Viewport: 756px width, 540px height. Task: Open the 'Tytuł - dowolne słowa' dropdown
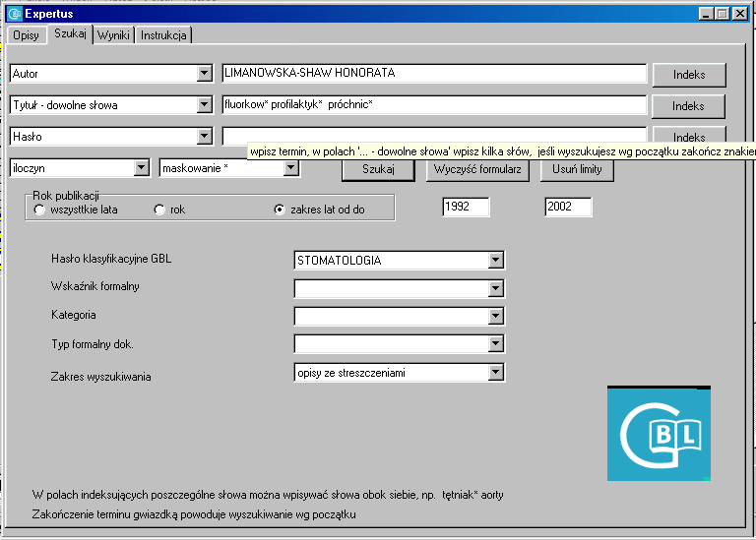(x=205, y=105)
